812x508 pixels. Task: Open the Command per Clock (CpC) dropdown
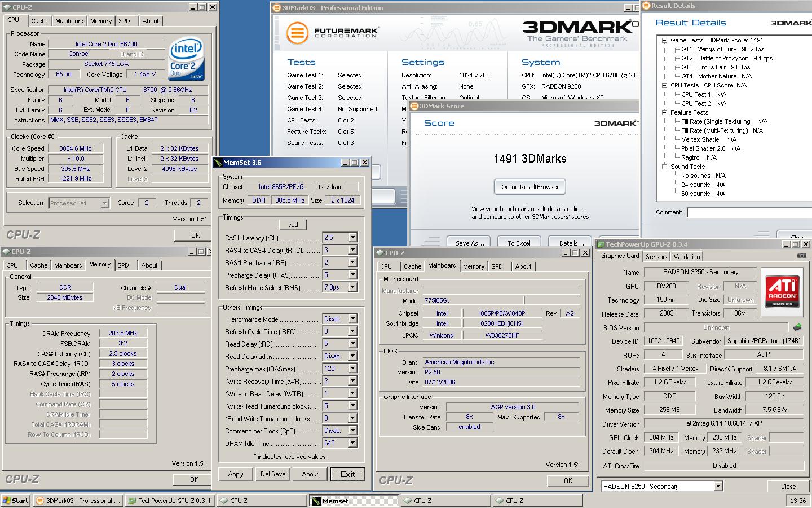(x=352, y=431)
